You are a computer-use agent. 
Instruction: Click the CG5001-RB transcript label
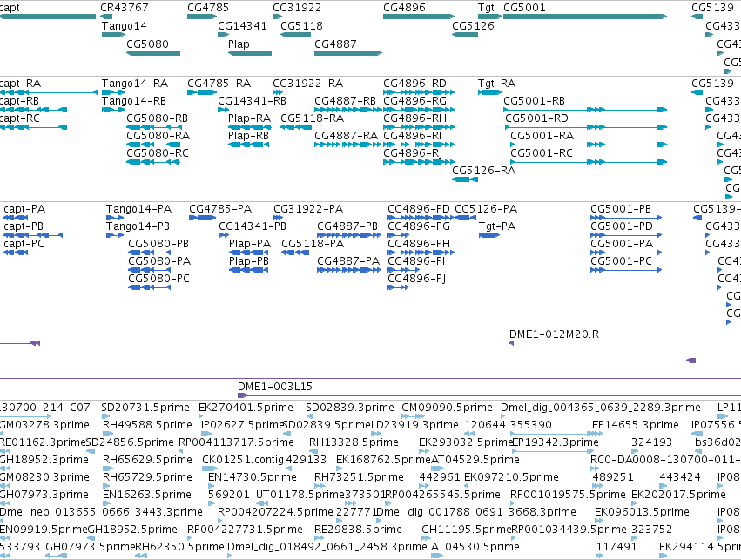point(534,101)
